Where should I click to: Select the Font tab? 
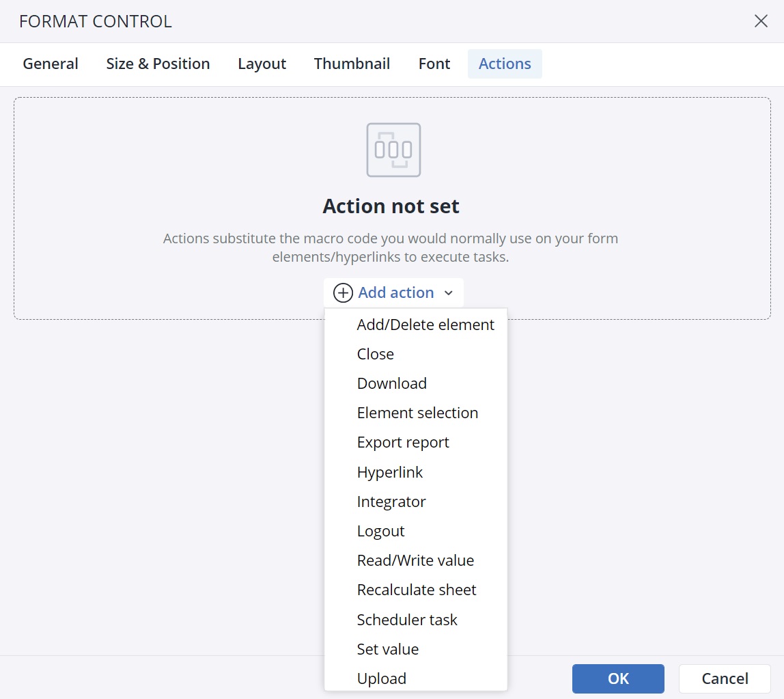tap(434, 64)
